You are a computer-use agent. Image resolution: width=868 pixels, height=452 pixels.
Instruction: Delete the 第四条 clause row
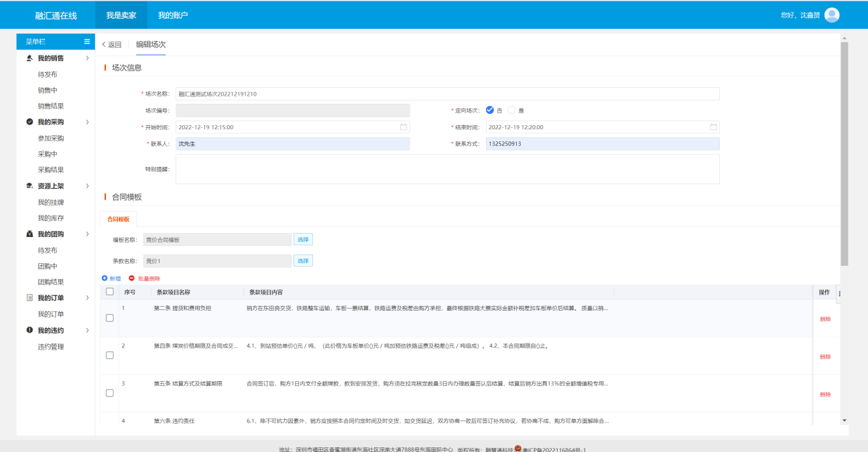click(825, 357)
